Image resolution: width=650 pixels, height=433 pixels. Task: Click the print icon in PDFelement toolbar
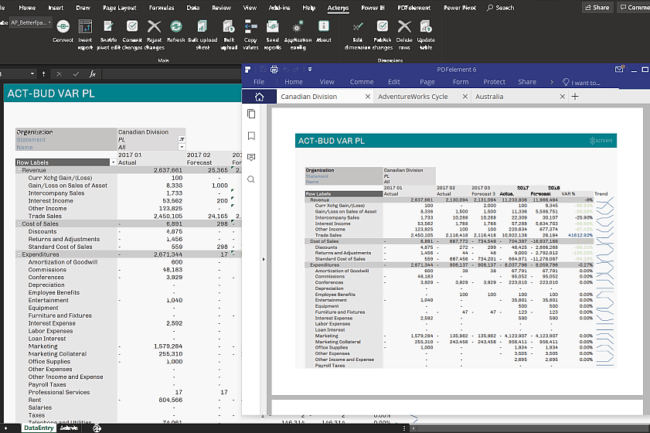tap(274, 70)
